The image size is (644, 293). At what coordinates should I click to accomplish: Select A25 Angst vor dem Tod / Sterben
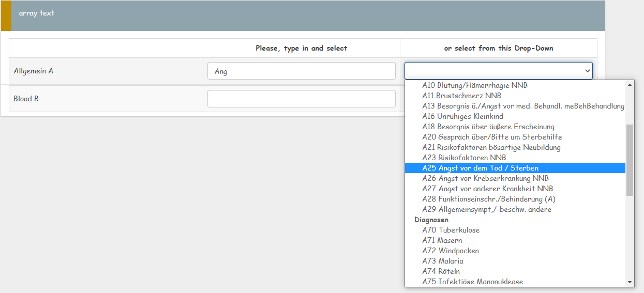[x=480, y=168]
